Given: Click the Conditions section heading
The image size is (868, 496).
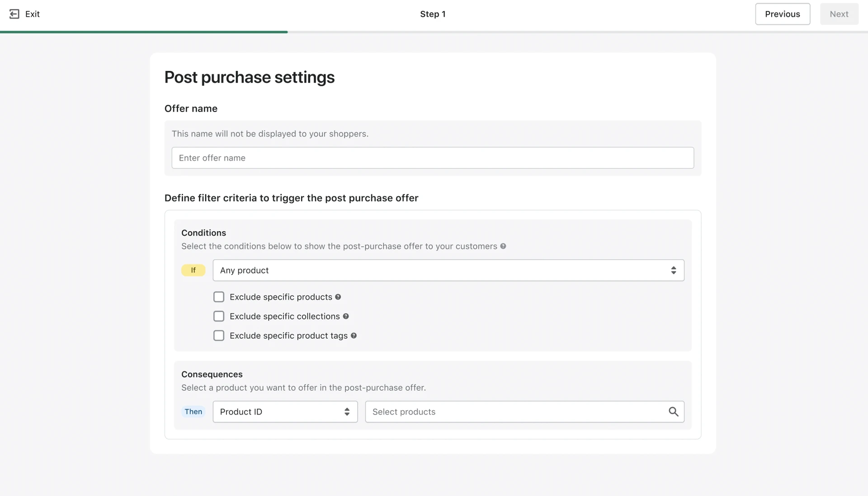Looking at the screenshot, I should pyautogui.click(x=204, y=233).
